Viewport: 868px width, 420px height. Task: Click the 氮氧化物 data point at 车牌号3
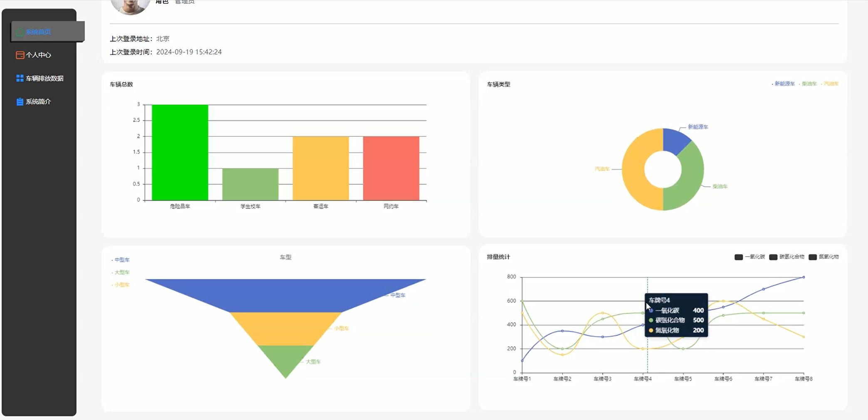pyautogui.click(x=603, y=313)
